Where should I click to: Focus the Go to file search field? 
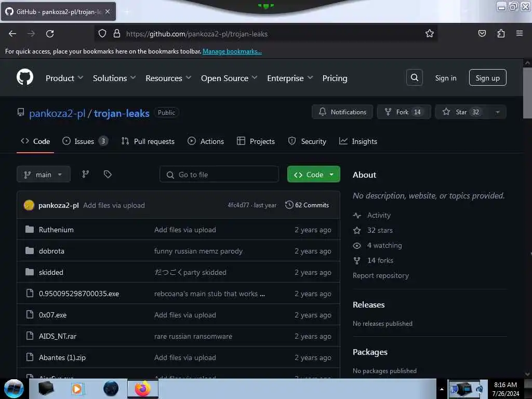219,175
